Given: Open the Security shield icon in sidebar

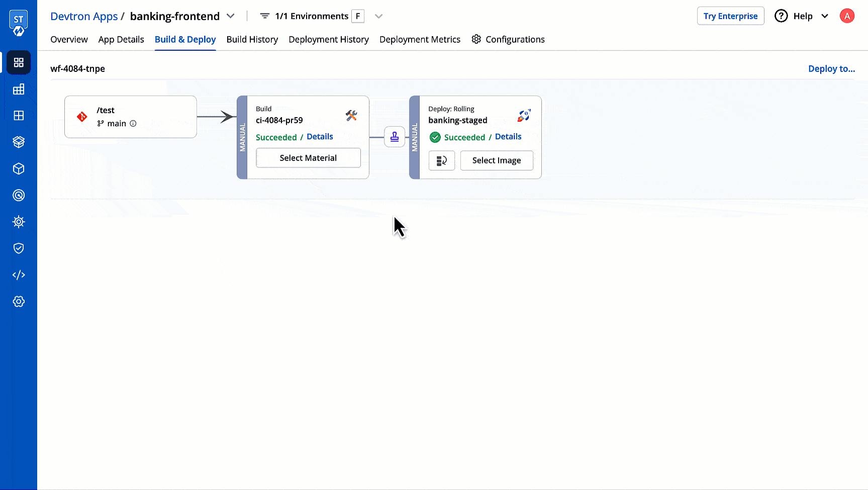Looking at the screenshot, I should (x=19, y=248).
